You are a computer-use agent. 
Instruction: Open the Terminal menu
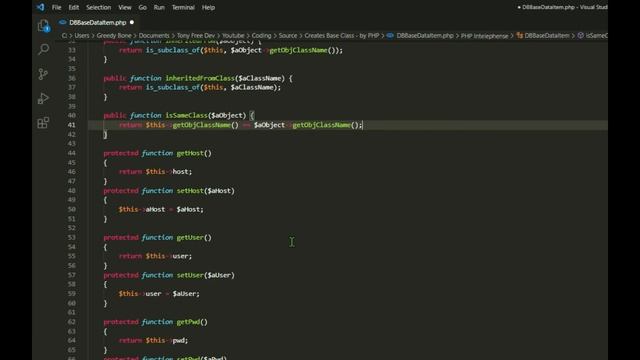click(183, 7)
